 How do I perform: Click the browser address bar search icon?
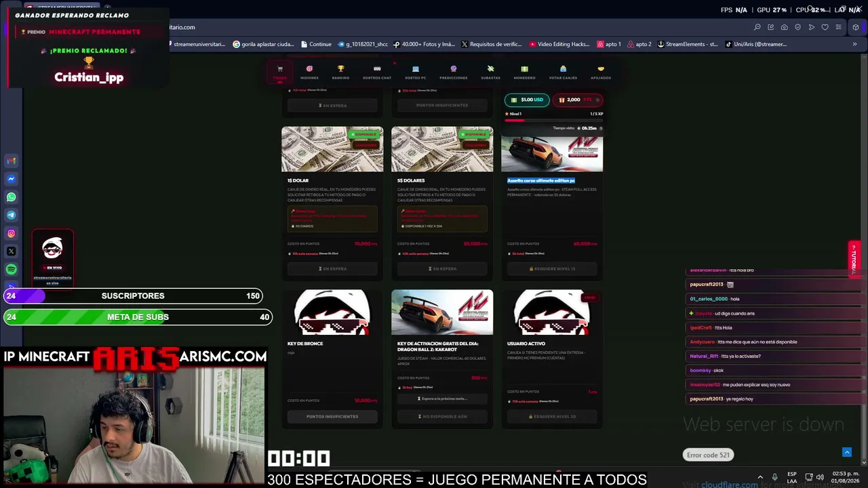tap(757, 27)
